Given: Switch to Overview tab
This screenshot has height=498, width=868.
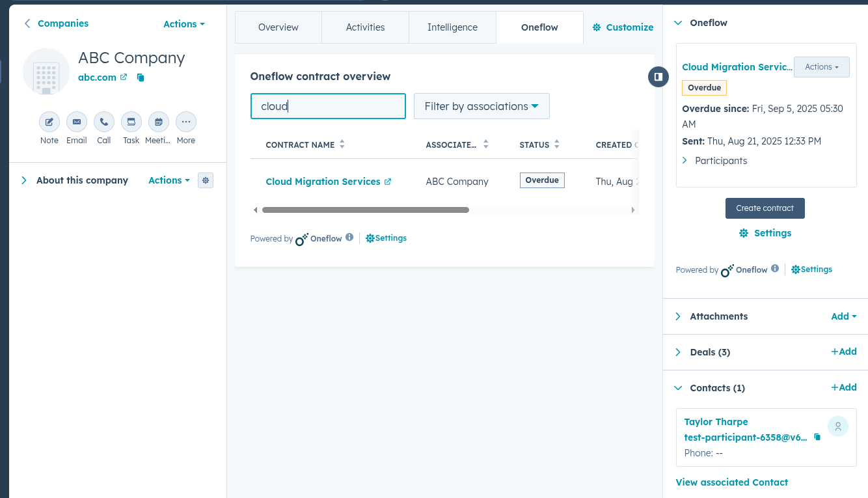Looking at the screenshot, I should click(x=278, y=27).
